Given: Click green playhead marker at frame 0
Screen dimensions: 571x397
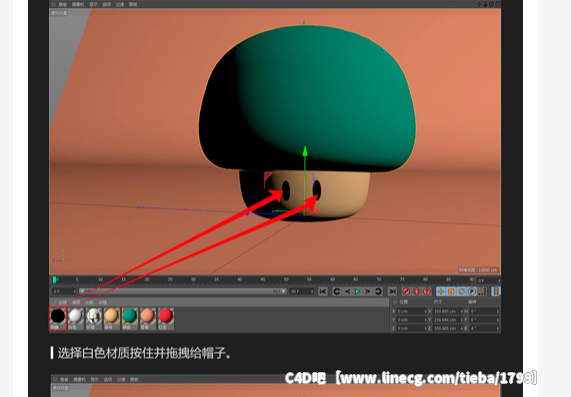Looking at the screenshot, I should pyautogui.click(x=55, y=280).
